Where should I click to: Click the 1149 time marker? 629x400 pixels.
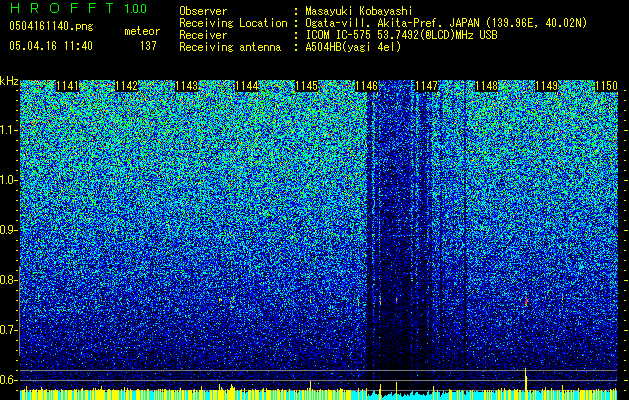[x=547, y=86]
